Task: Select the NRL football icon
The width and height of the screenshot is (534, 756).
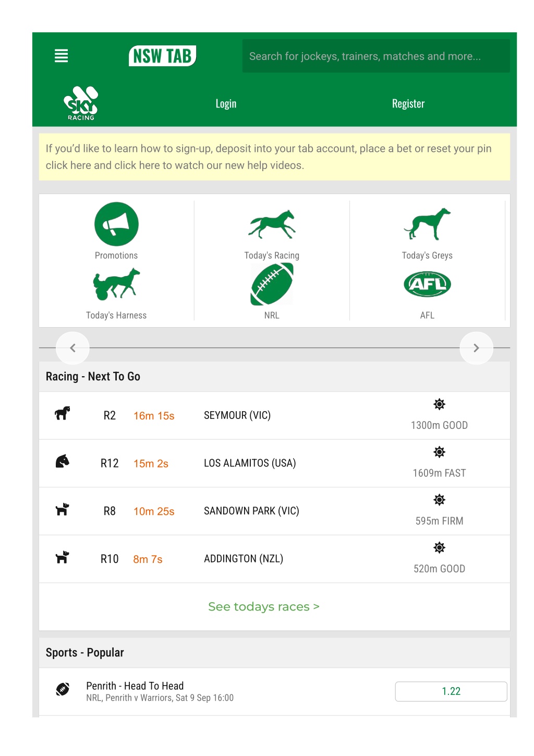Action: click(x=272, y=284)
